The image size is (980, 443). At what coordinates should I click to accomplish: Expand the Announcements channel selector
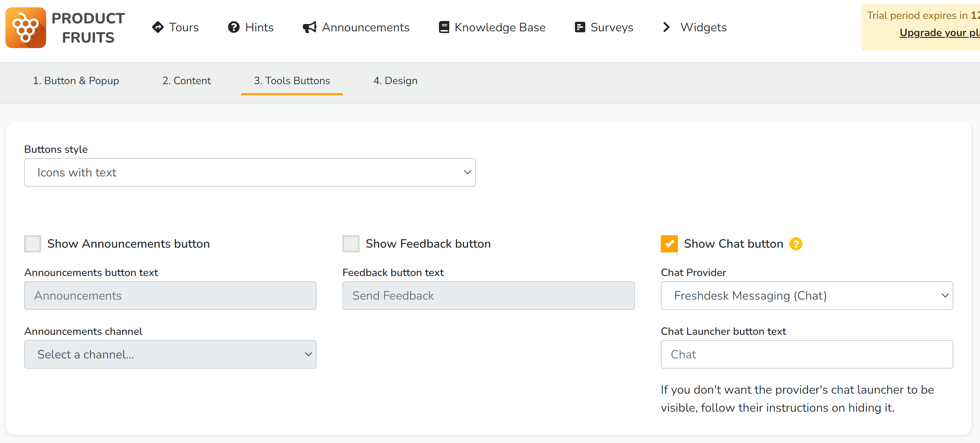[170, 354]
